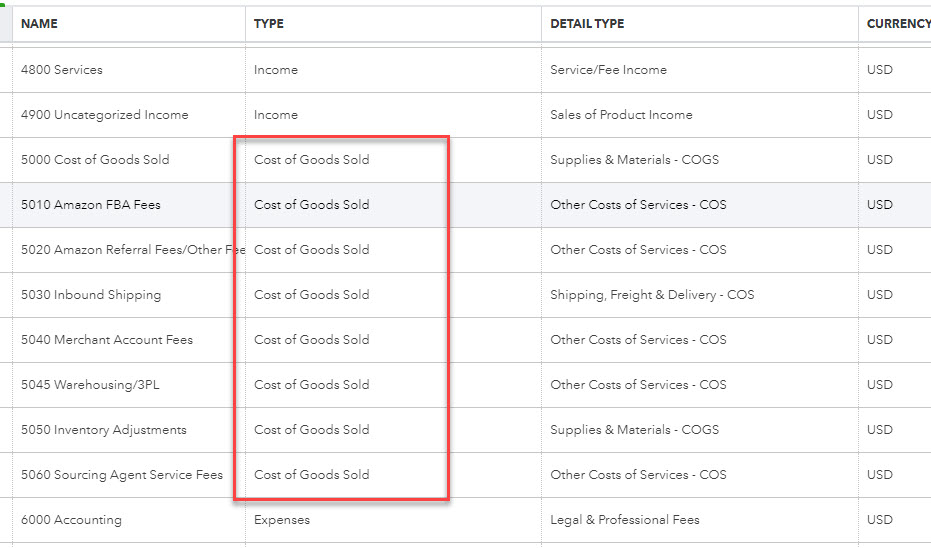Viewport: 931px width, 548px height.
Task: Sort accounts by DETAIL TYPE header
Action: (x=587, y=24)
